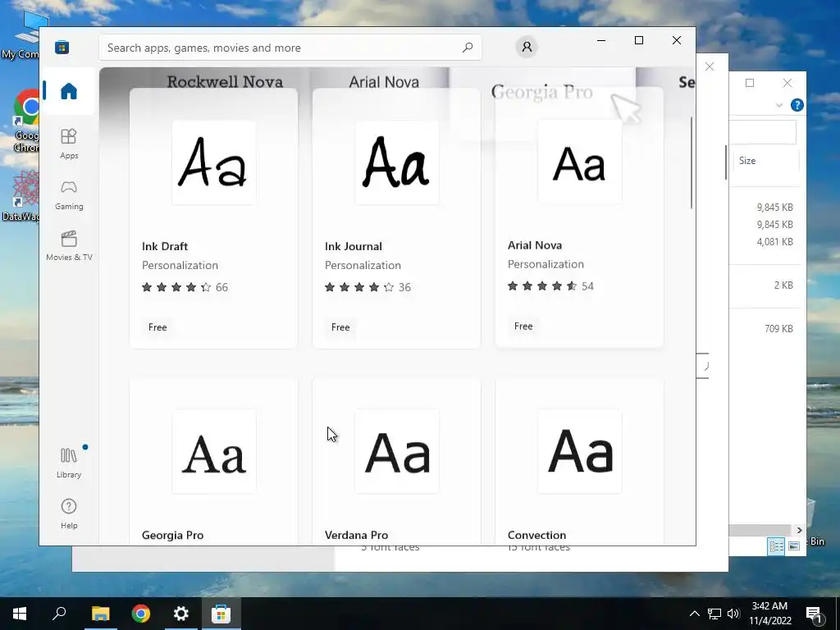Click the Free button for Ink Draft
Screen dimensions: 840x630
pos(157,327)
